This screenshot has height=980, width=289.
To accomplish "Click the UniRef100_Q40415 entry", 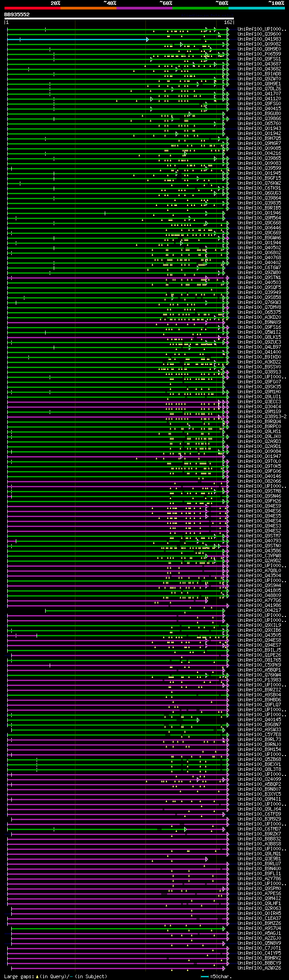I will (259, 109).
